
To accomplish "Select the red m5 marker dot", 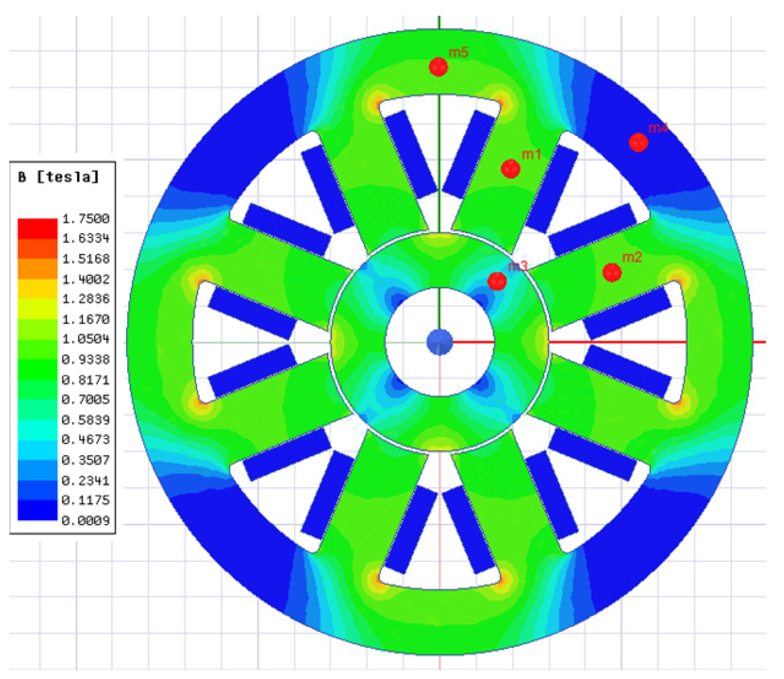I will point(438,67).
